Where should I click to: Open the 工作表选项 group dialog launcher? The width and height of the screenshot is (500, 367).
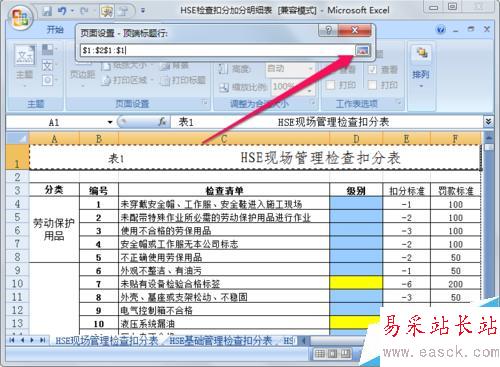[x=398, y=102]
